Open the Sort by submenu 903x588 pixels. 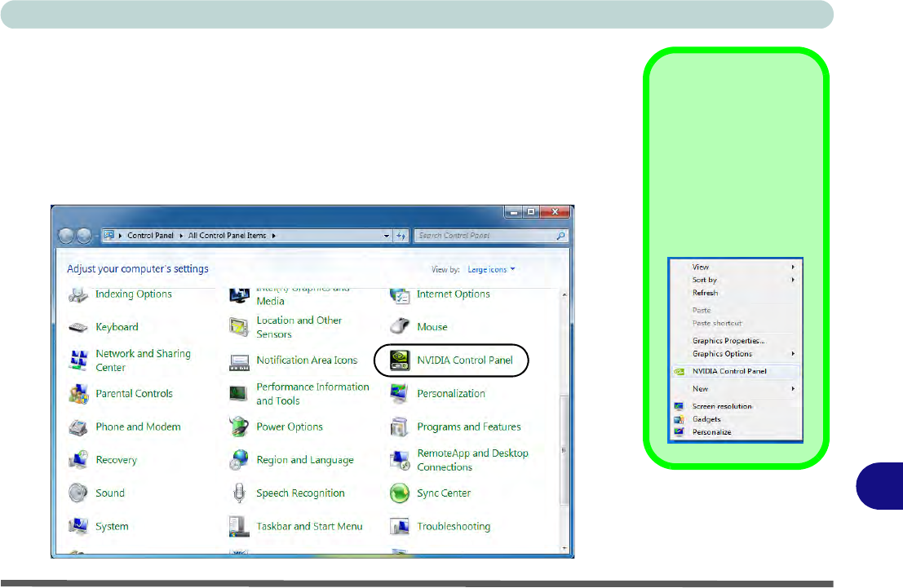coord(736,280)
